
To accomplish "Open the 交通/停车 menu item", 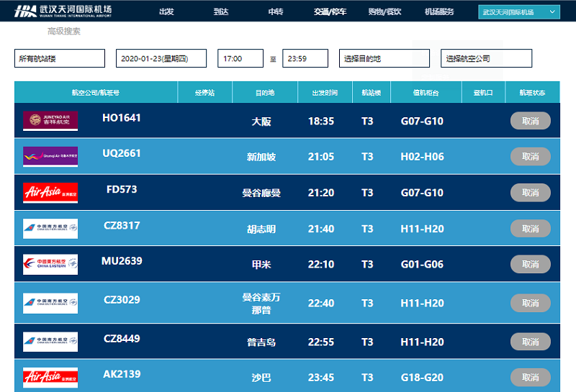I will 330,12.
